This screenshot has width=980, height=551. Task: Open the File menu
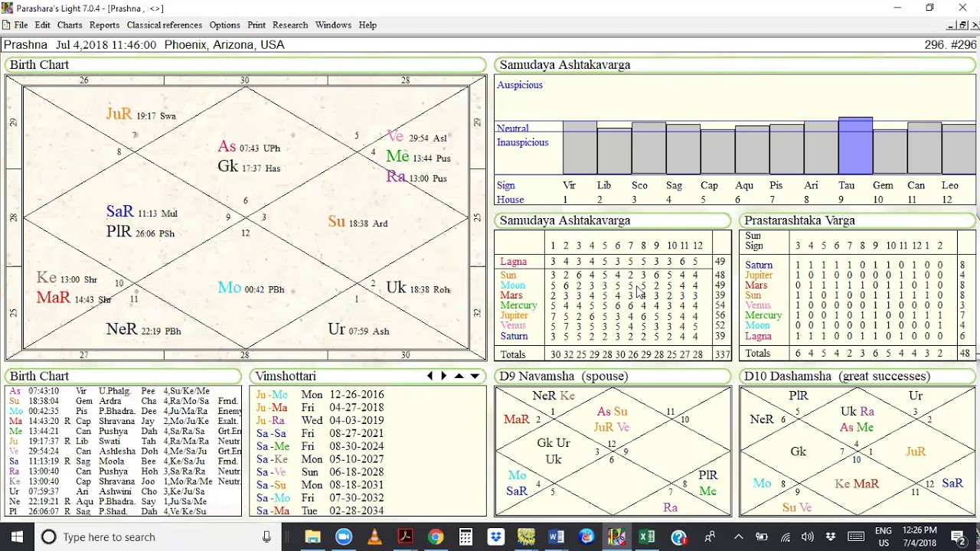pyautogui.click(x=21, y=25)
